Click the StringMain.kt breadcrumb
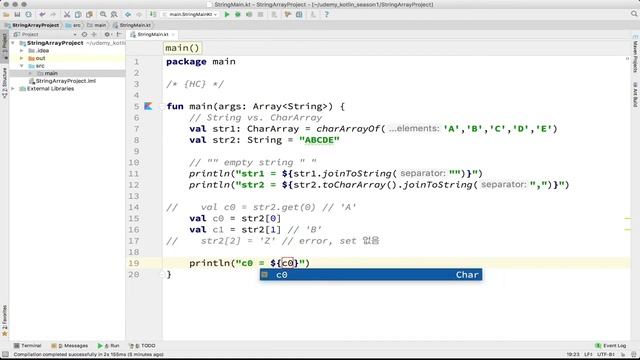 [x=132, y=25]
